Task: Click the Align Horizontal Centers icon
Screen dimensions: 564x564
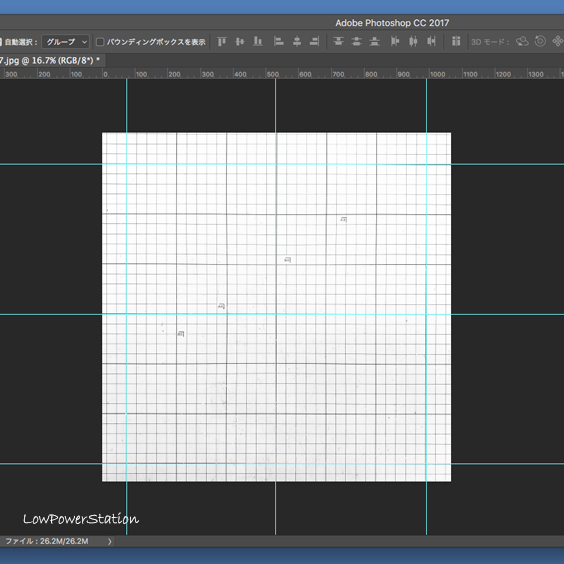Action: point(297,42)
